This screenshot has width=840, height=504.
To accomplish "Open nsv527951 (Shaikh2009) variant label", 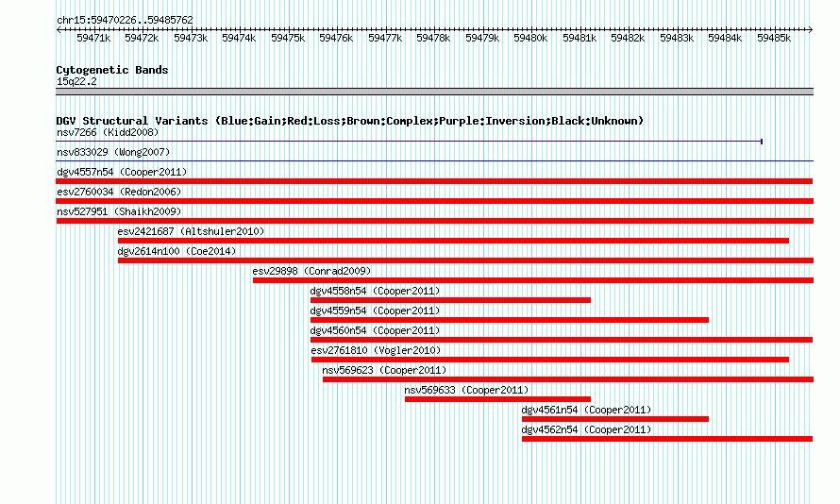I will pyautogui.click(x=119, y=211).
